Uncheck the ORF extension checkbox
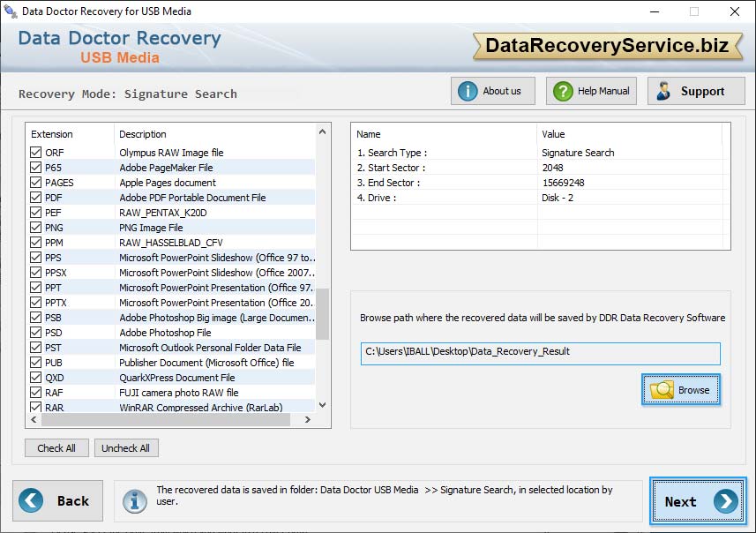This screenshot has width=756, height=533. [x=35, y=153]
